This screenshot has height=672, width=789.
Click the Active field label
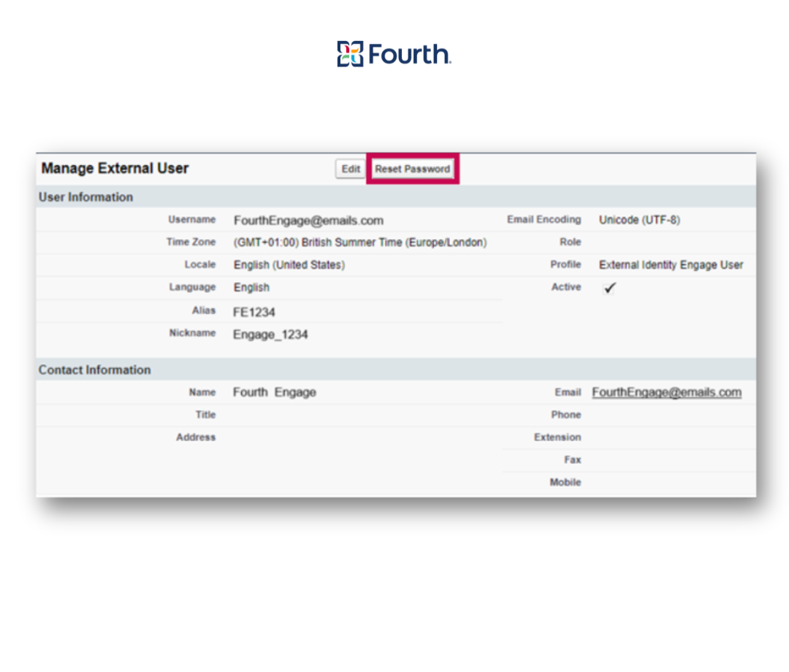(566, 287)
